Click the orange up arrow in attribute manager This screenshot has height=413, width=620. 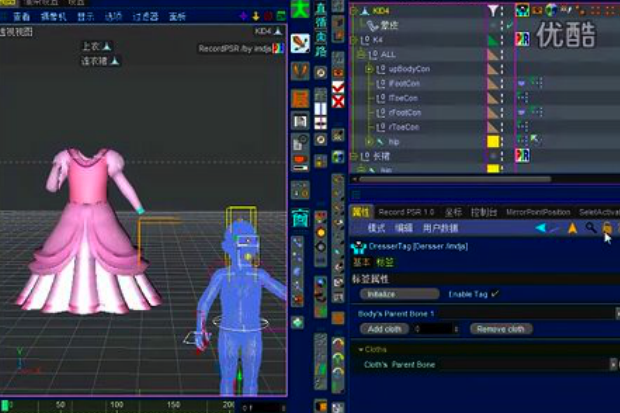572,228
